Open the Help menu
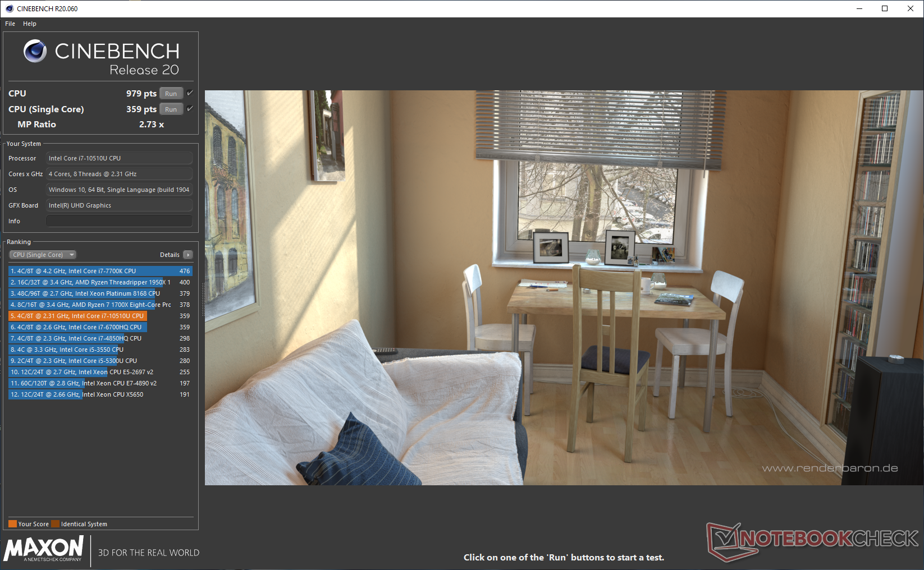This screenshot has height=570, width=924. coord(30,24)
